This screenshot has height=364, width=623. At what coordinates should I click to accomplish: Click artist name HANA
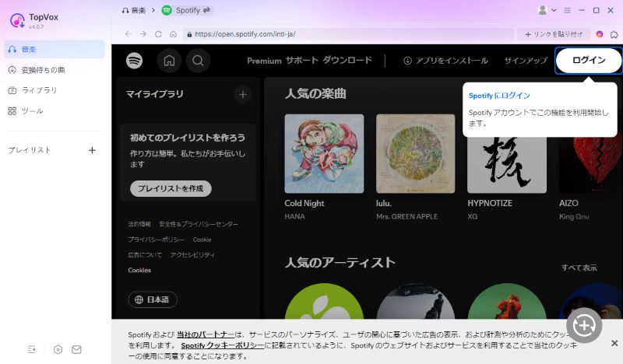(x=295, y=217)
